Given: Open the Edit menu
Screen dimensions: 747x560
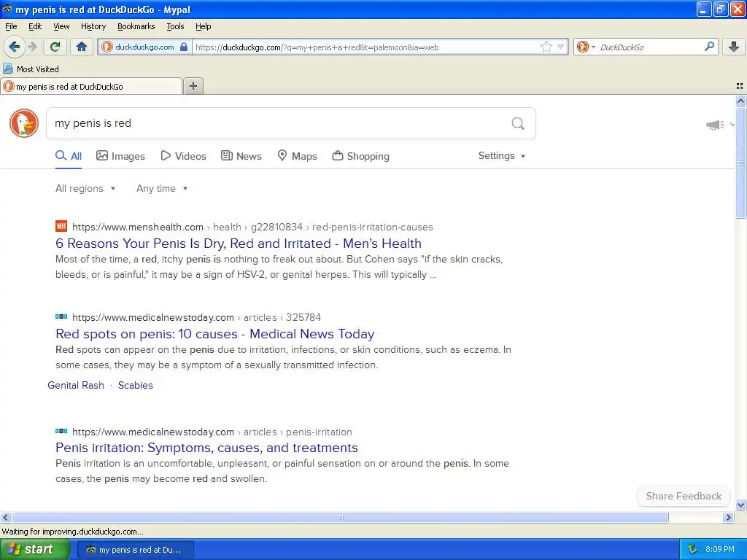Looking at the screenshot, I should 35,26.
